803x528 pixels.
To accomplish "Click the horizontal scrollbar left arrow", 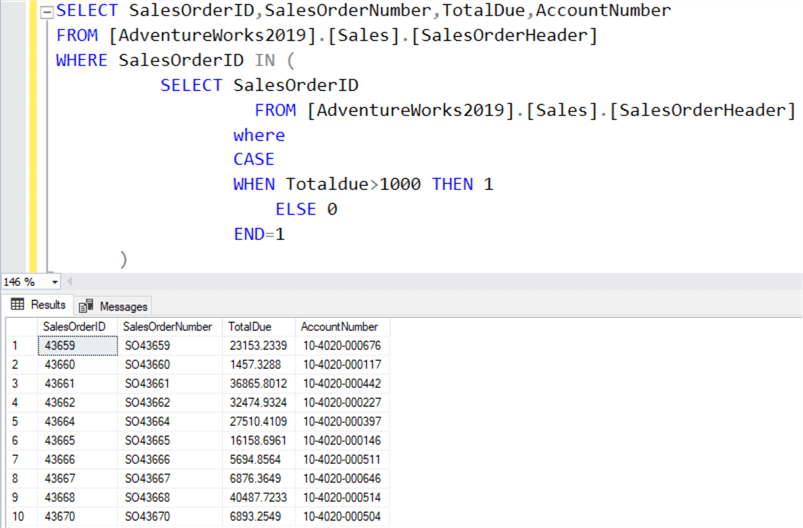I will 70,281.
